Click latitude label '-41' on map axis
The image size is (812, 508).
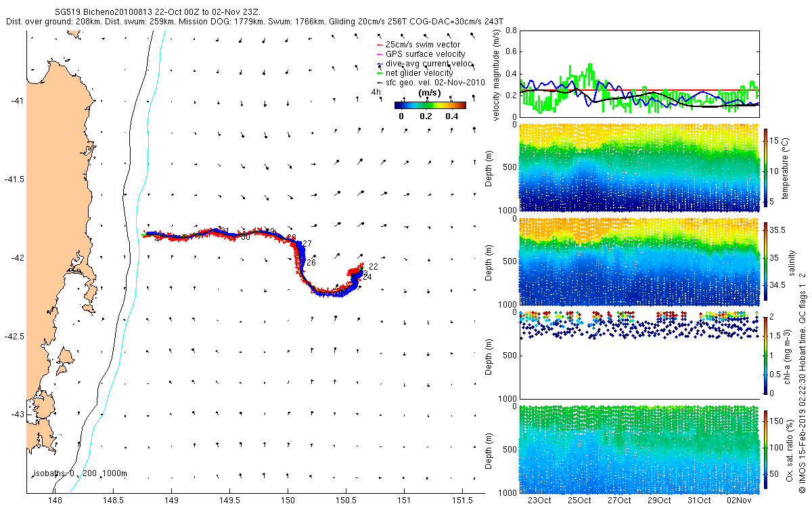18,101
